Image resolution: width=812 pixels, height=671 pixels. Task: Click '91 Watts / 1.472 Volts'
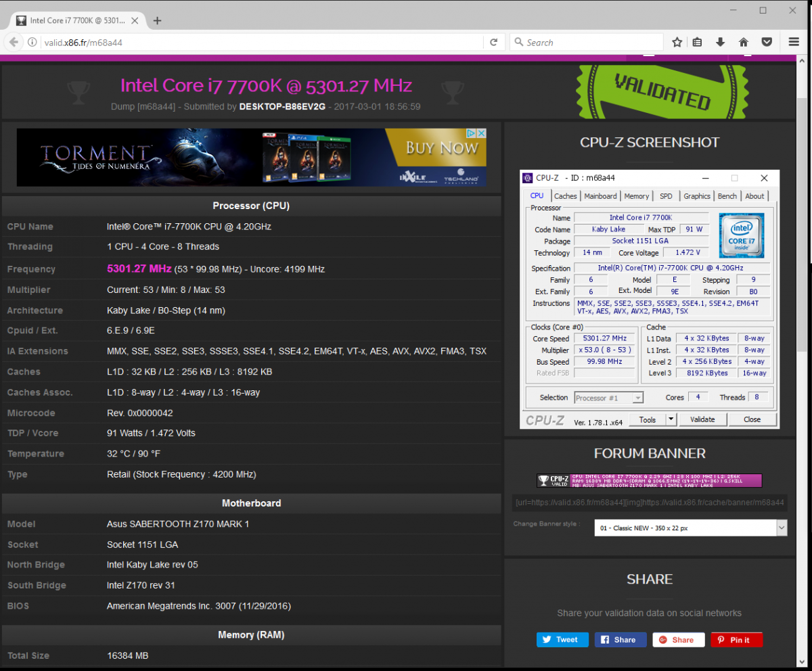coord(151,433)
